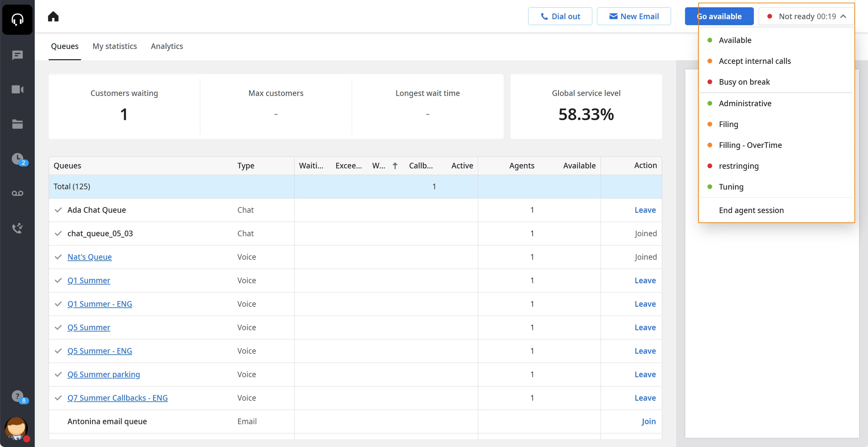Viewport: 868px width, 447px height.
Task: Click the Dial out button
Action: click(x=560, y=16)
